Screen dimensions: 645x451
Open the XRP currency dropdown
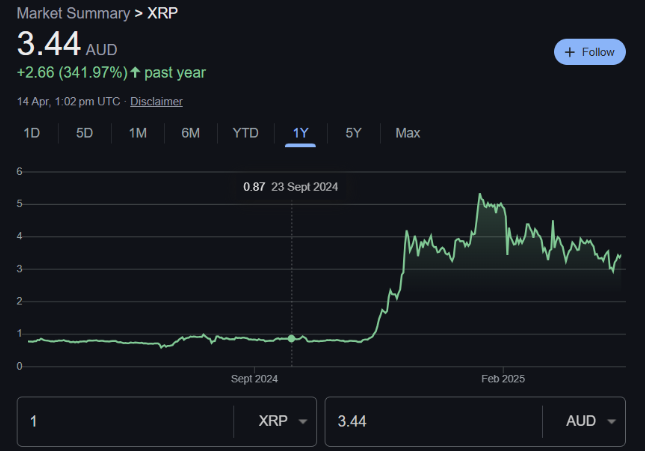coord(283,421)
